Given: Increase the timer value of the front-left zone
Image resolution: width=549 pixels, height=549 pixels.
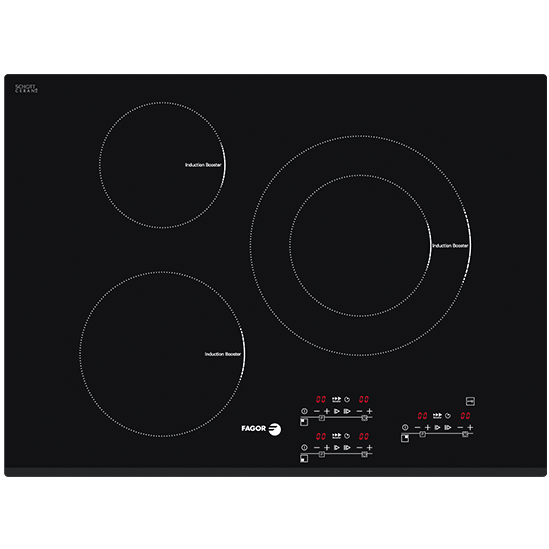Looking at the screenshot, I should pyautogui.click(x=369, y=447).
